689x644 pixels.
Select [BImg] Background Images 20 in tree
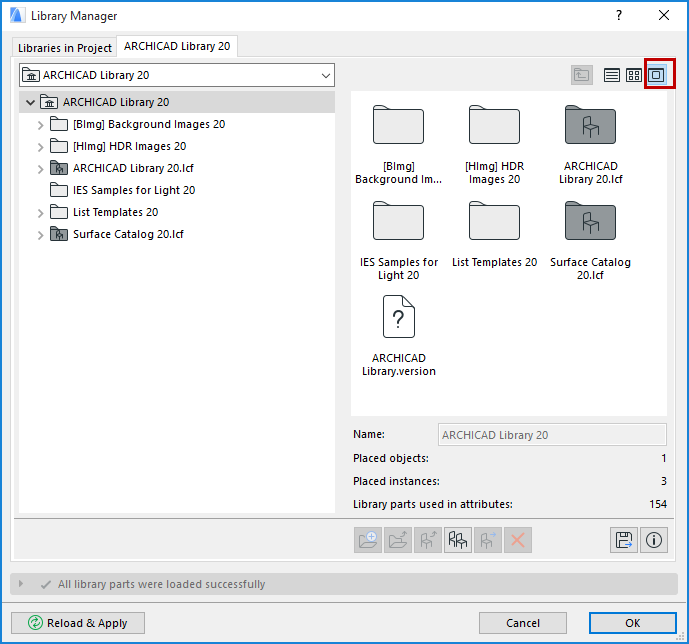point(149,124)
